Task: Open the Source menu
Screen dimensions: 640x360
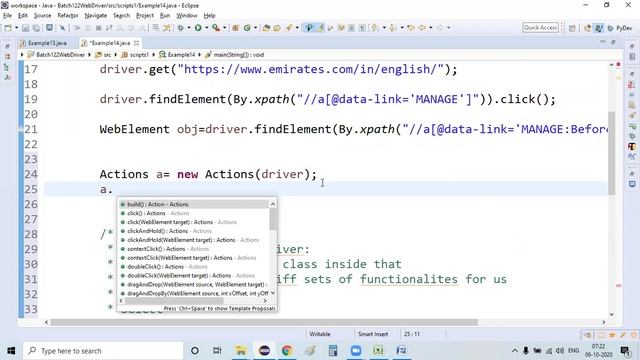Action: click(42, 16)
